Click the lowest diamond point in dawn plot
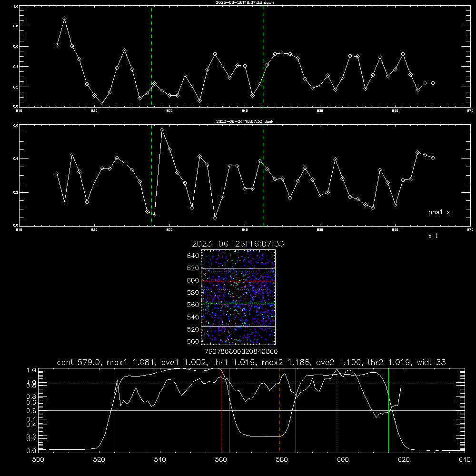 point(102,103)
